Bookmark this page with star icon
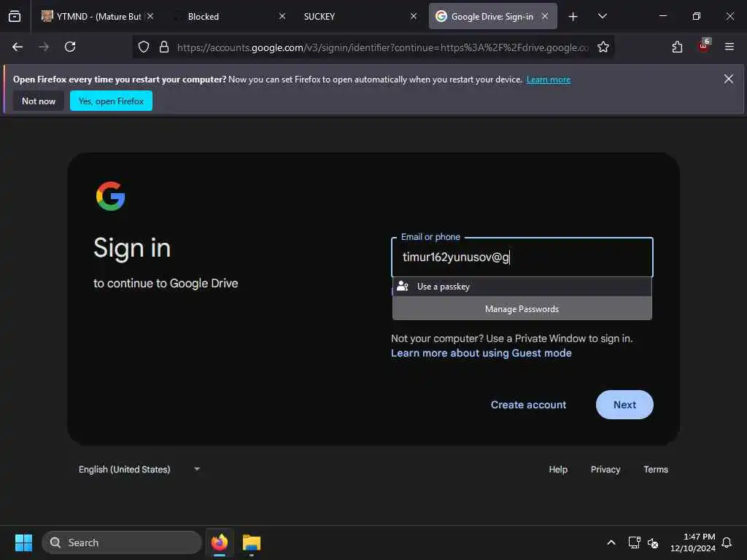The height and width of the screenshot is (560, 747). pos(603,47)
